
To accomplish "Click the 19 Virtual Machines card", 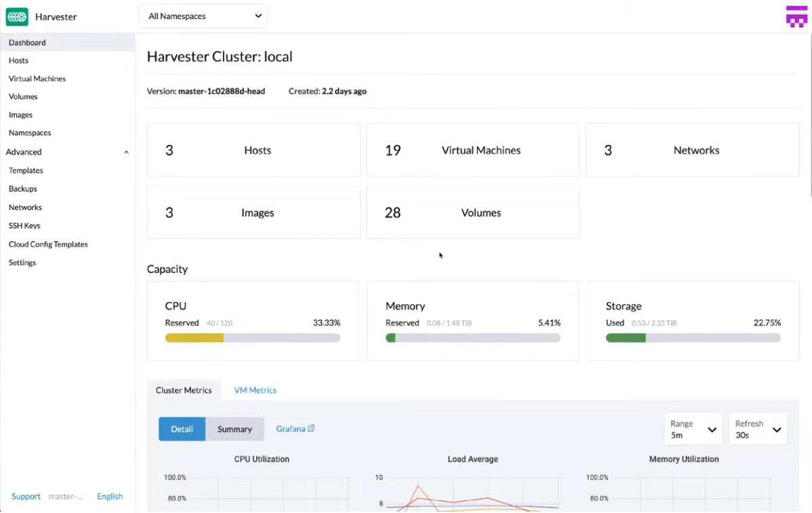I will click(x=473, y=150).
